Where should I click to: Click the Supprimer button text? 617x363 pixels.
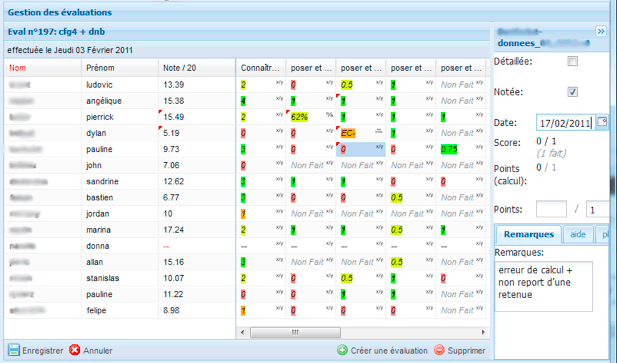coord(466,350)
